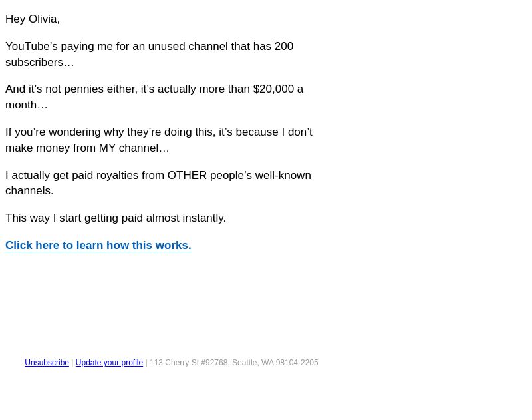This screenshot has height=420, width=532.
Task: Click the zip code '98104-2205' in the footer
Action: [297, 363]
